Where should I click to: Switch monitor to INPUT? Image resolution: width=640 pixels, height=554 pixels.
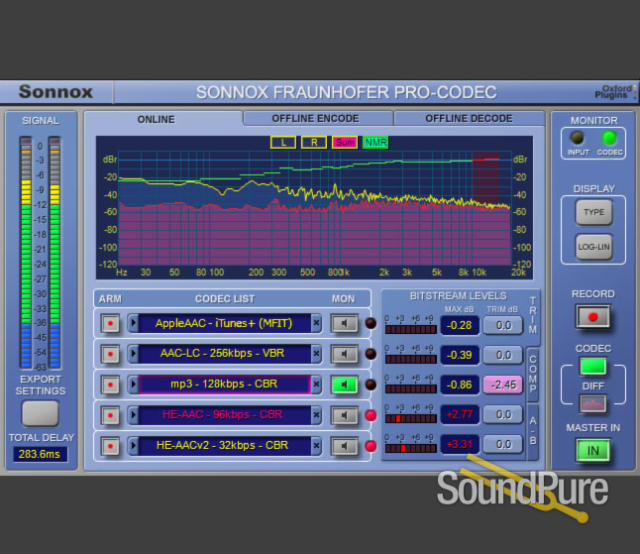point(578,138)
